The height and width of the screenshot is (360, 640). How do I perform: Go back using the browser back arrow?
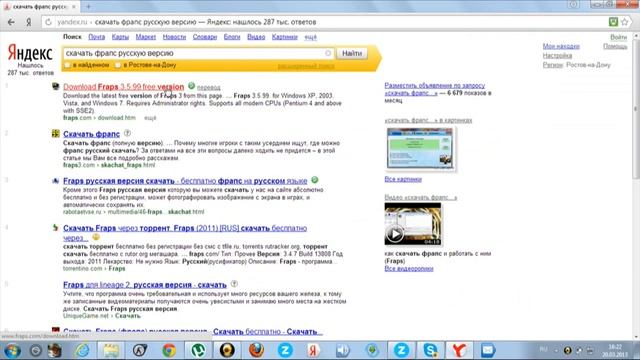click(11, 22)
